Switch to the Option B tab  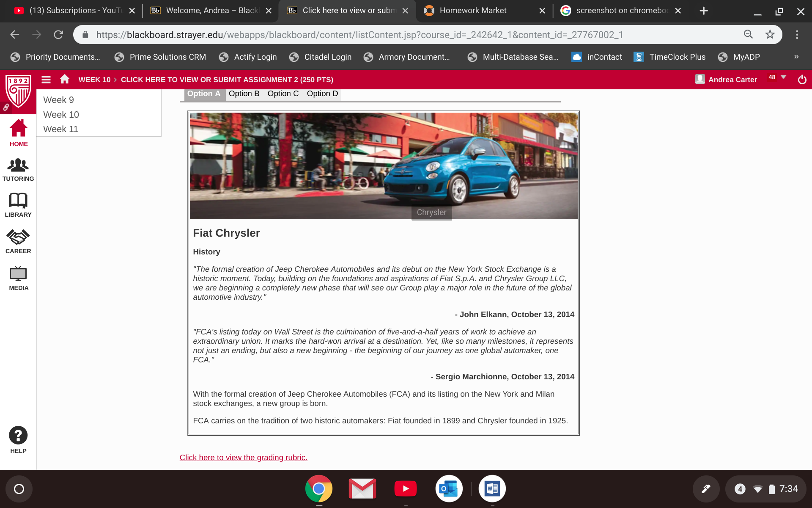pyautogui.click(x=244, y=94)
